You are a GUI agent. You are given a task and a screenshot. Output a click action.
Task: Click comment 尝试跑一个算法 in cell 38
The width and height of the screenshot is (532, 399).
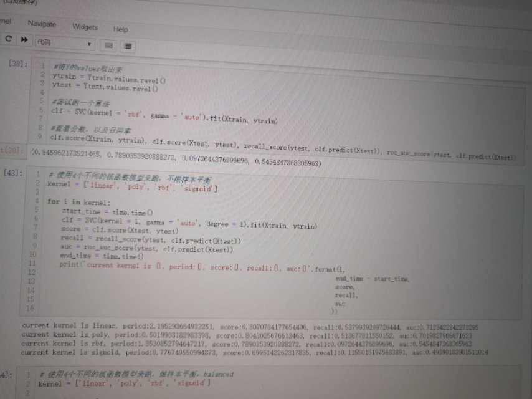click(80, 102)
